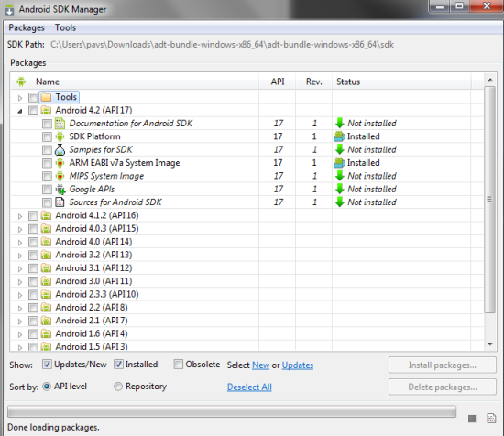Collapse the Android 4.2 (API 17) node
This screenshot has height=436, width=504.
point(20,111)
